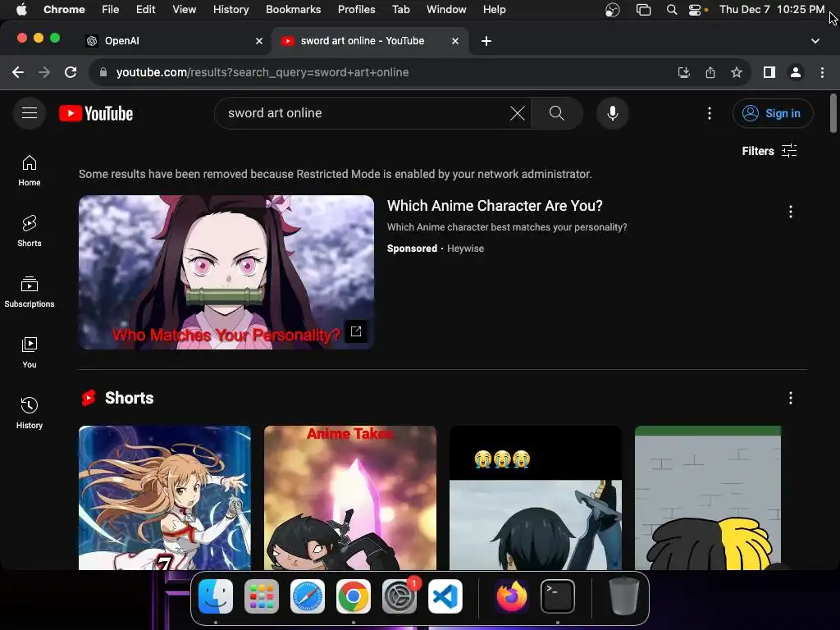
Task: Open 'Which Anime Character Are You?' title
Action: point(495,206)
